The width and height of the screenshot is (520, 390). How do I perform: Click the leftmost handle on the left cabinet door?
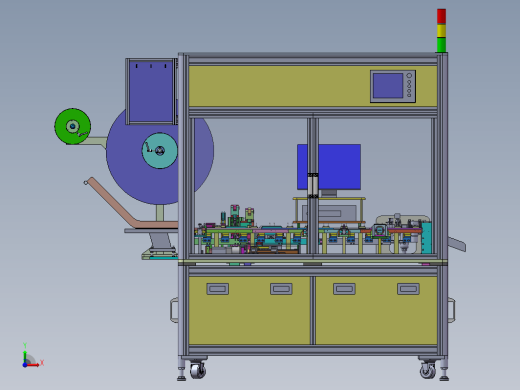(218, 289)
